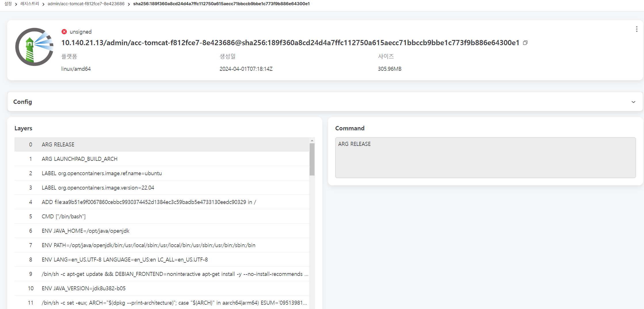The width and height of the screenshot is (644, 309).
Task: Click the red unsigned status icon
Action: 64,32
